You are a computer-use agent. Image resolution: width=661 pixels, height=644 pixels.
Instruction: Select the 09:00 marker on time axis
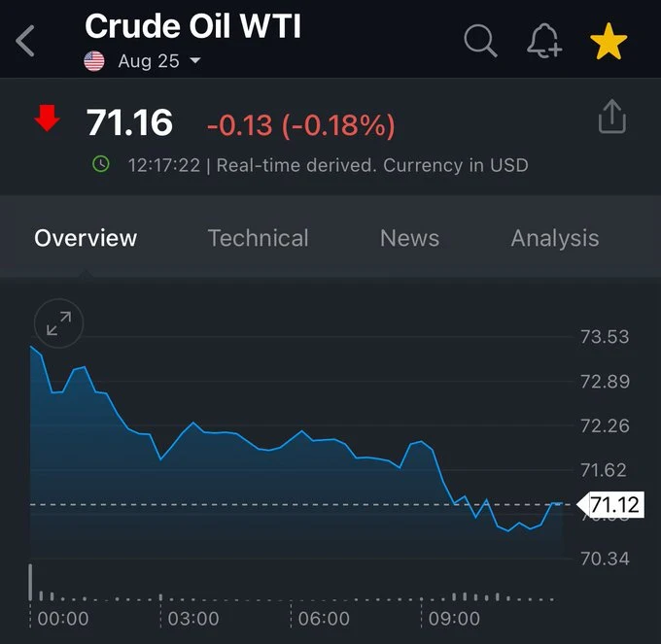(x=454, y=619)
